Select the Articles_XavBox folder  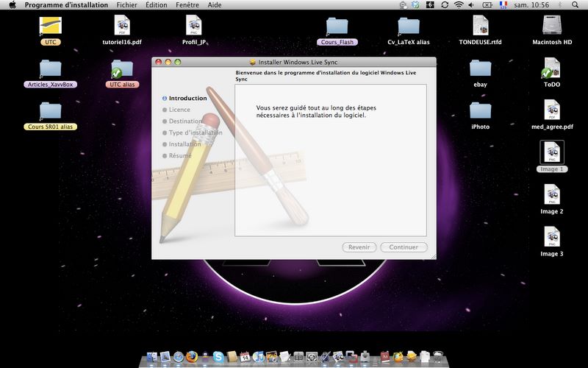[50, 74]
